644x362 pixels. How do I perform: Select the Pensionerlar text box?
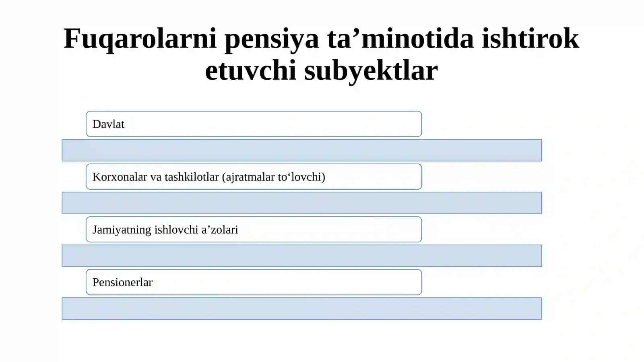point(254,282)
